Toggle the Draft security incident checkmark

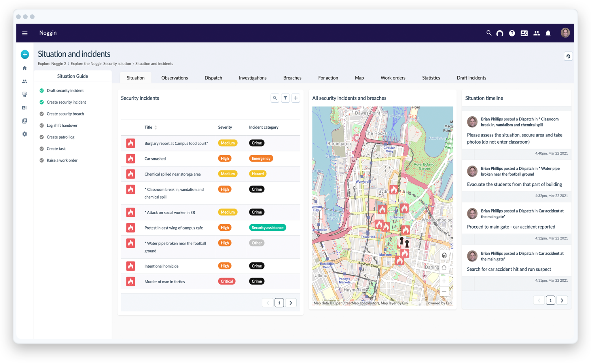(41, 91)
